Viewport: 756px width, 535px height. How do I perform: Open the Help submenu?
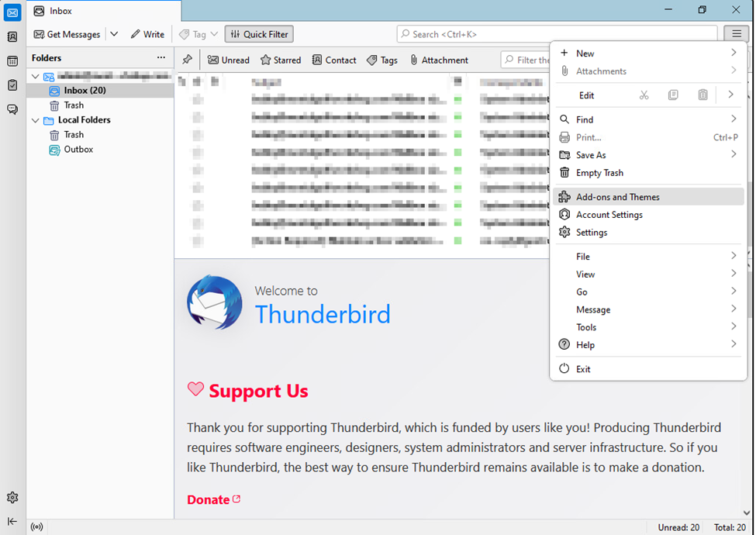pos(648,344)
